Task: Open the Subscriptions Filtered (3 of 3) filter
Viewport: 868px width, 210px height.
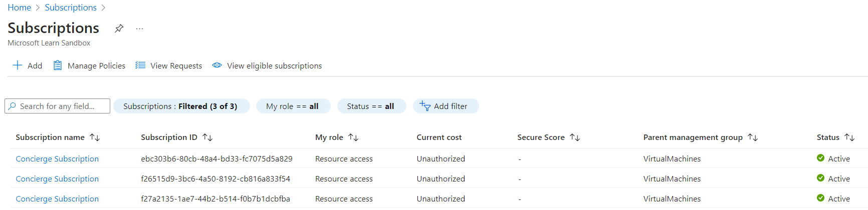Action: (181, 106)
